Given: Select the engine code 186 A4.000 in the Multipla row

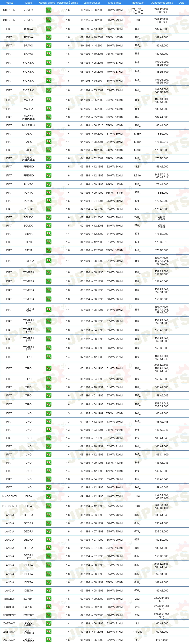Looking at the screenshot, I should coord(161,126).
